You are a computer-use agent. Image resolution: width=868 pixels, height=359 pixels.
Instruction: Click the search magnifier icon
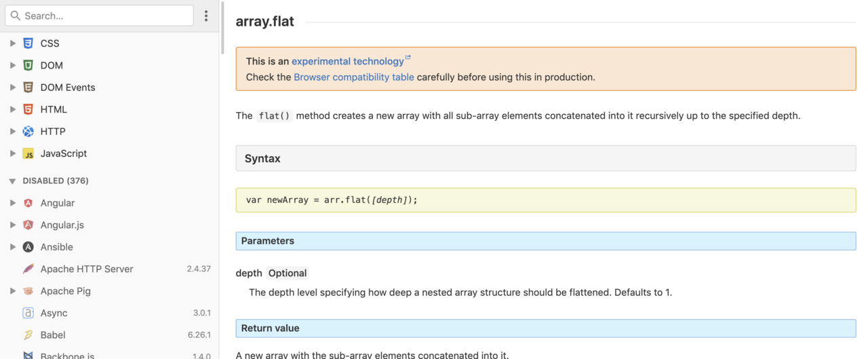[16, 16]
